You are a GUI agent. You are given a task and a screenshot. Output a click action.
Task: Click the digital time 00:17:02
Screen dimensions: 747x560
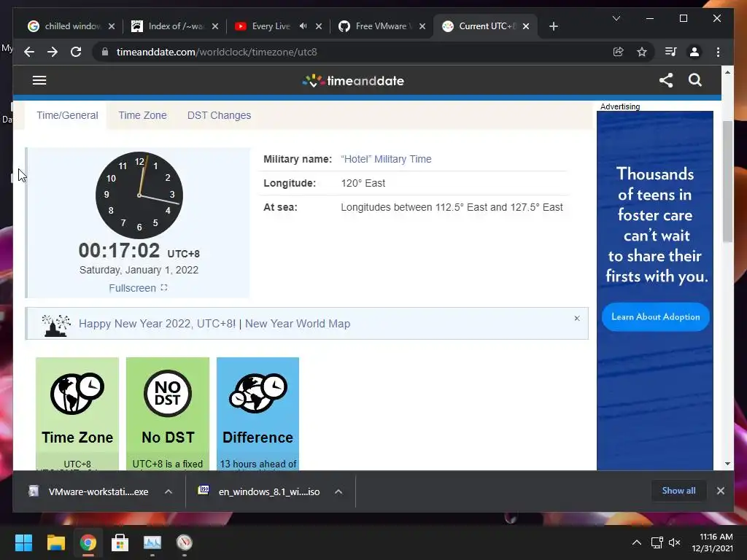coord(119,251)
